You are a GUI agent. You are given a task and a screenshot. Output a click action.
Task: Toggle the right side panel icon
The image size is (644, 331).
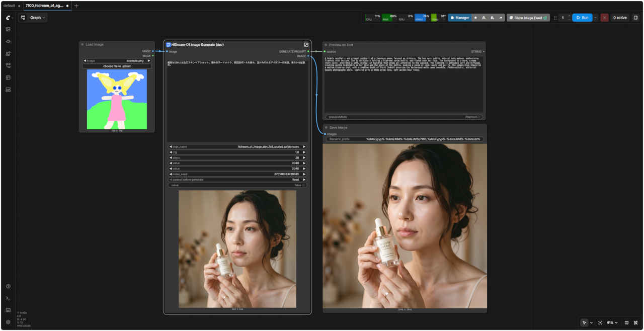click(635, 18)
